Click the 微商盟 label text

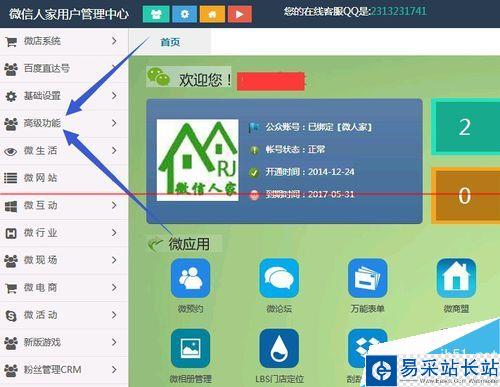(456, 309)
